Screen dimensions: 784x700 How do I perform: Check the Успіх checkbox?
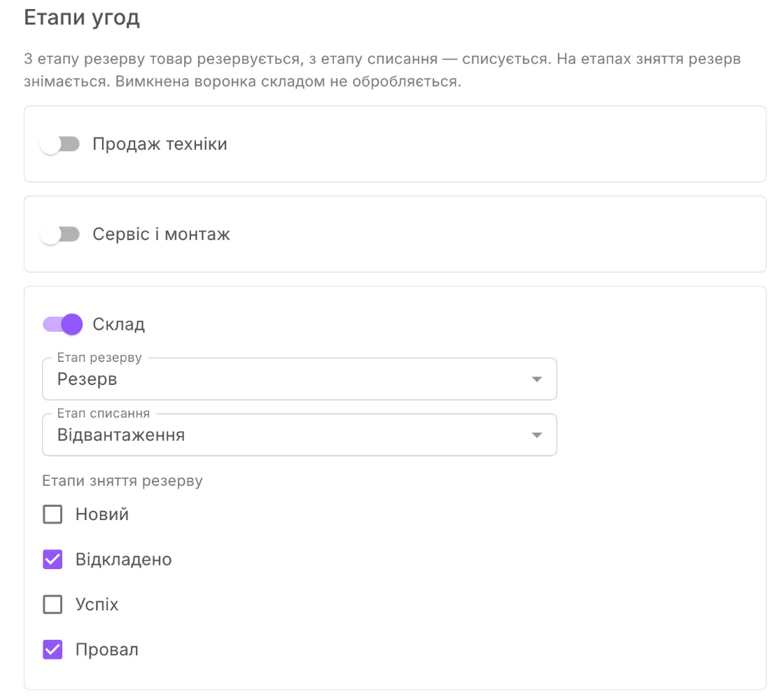point(52,604)
